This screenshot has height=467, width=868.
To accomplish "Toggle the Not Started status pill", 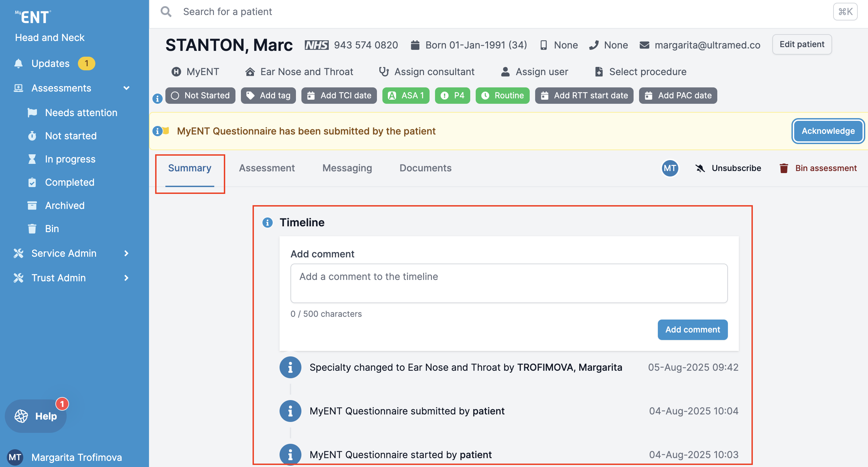I will click(200, 96).
